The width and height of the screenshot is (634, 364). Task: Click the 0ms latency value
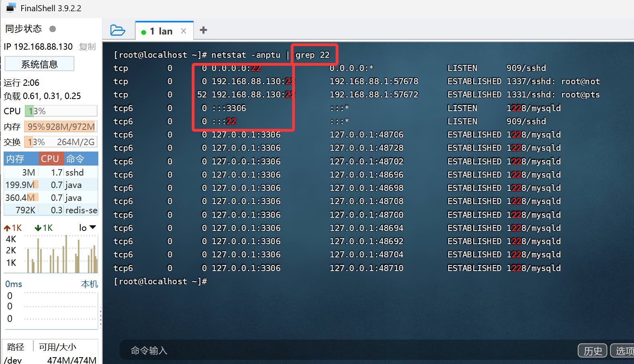tap(14, 284)
